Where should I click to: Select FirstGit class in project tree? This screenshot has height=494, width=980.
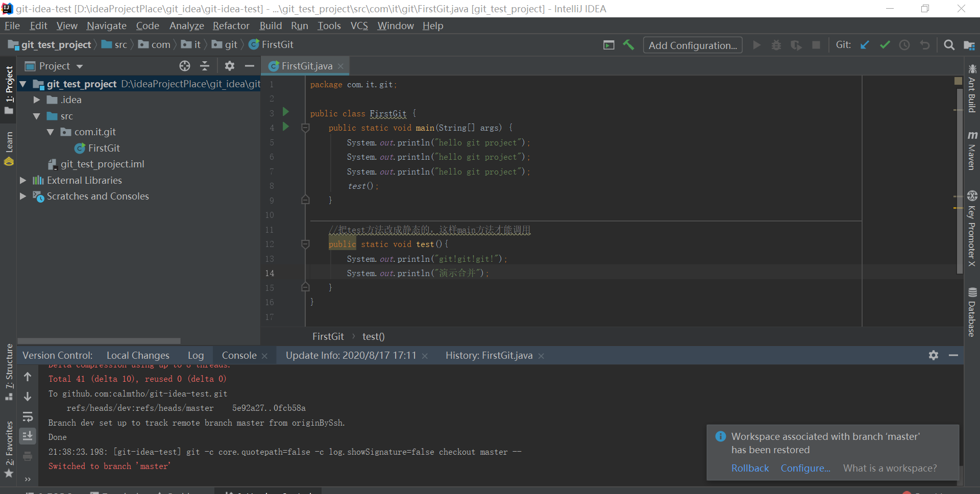point(104,148)
